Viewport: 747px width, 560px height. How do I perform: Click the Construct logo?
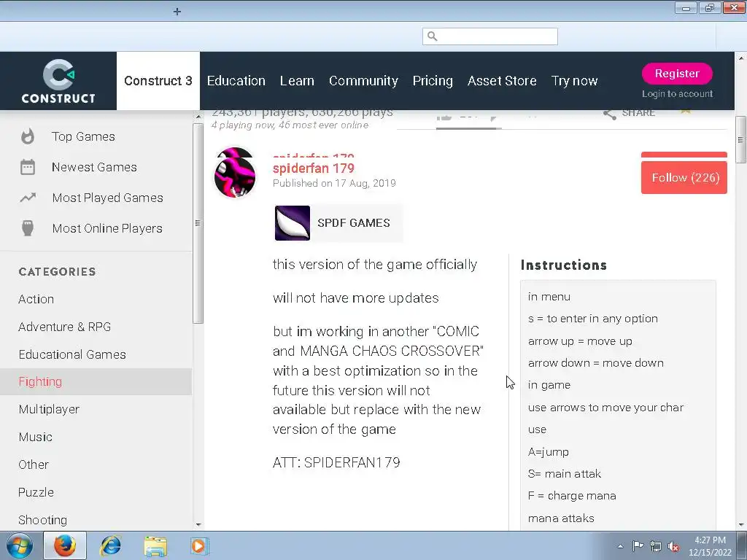58,82
